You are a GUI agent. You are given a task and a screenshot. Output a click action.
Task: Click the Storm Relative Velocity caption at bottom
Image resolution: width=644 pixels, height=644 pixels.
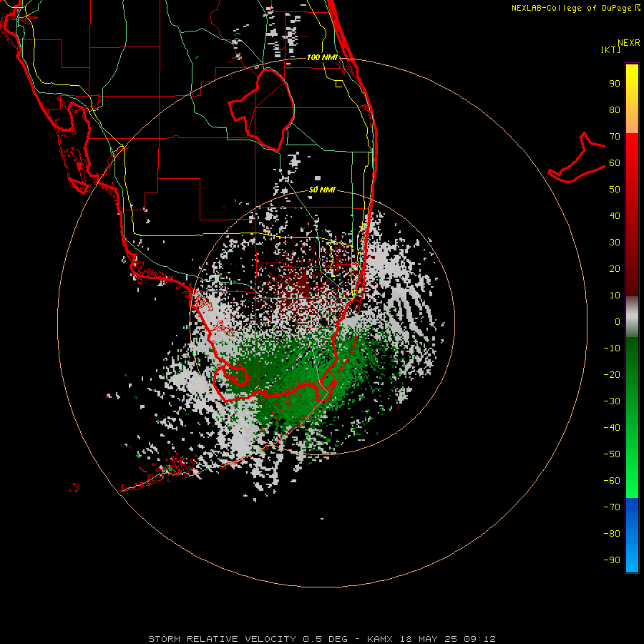click(x=322, y=639)
